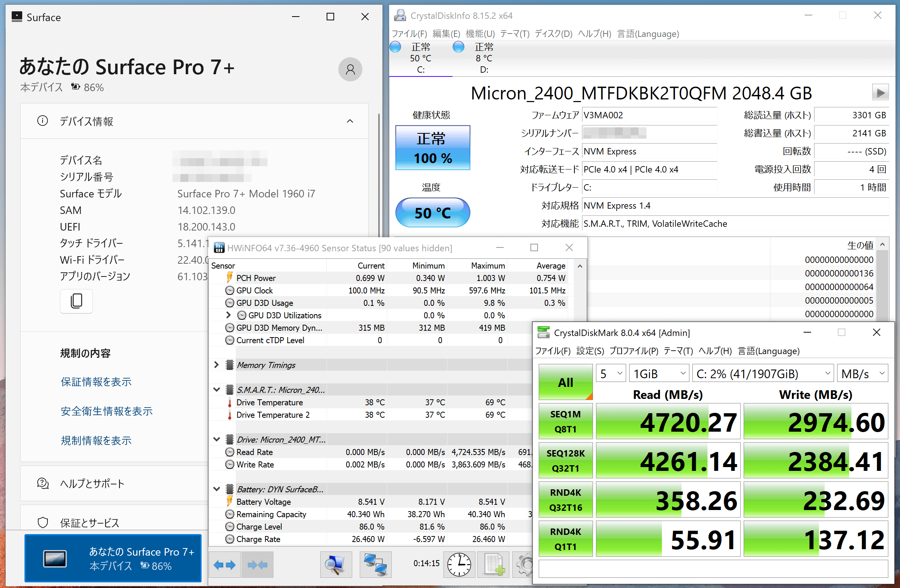Click HWiNFO magnifier monitor search icon

(x=335, y=565)
